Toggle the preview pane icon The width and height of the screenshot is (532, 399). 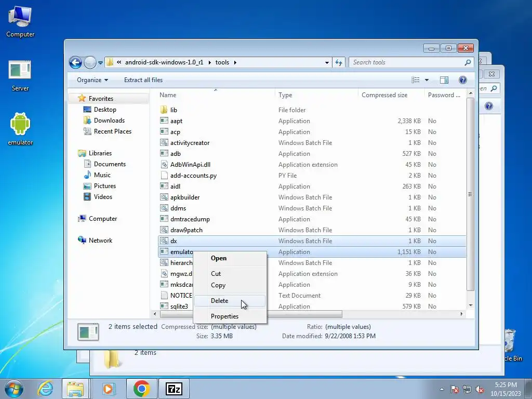point(444,80)
